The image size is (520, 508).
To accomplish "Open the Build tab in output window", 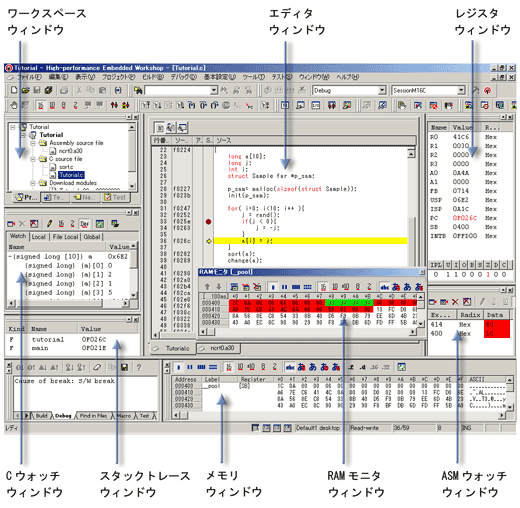I will click(41, 416).
